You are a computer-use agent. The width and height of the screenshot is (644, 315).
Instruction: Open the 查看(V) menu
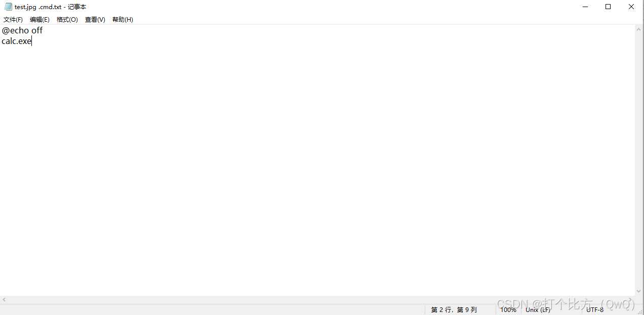pyautogui.click(x=95, y=19)
